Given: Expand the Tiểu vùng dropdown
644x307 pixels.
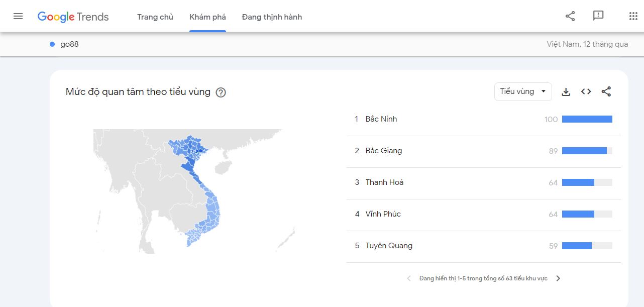Looking at the screenshot, I should pos(523,91).
